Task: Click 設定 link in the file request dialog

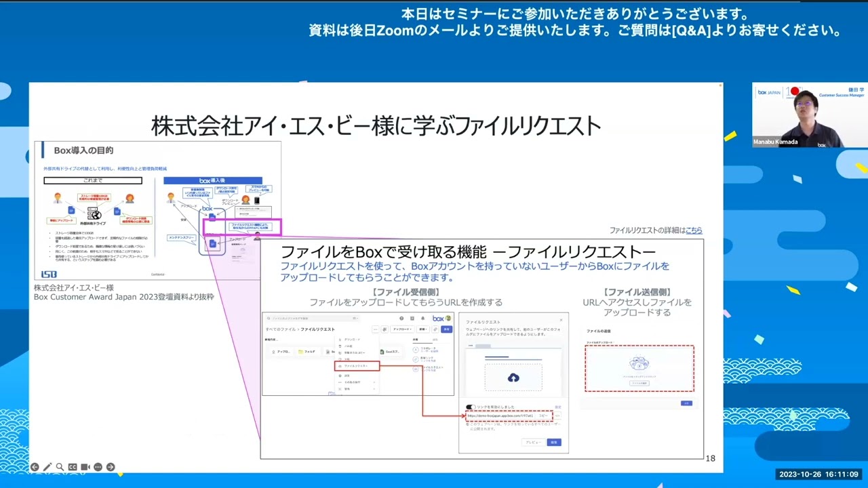Action: (x=557, y=407)
